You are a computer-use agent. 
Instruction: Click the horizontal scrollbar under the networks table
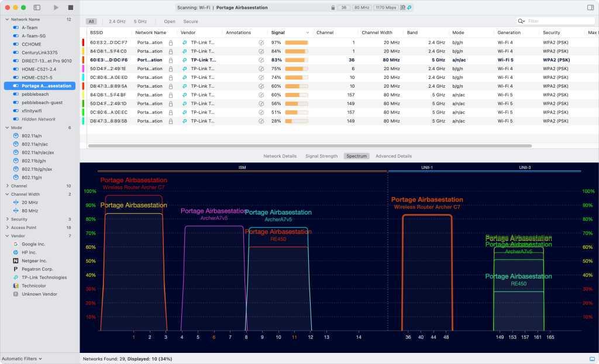(x=310, y=145)
